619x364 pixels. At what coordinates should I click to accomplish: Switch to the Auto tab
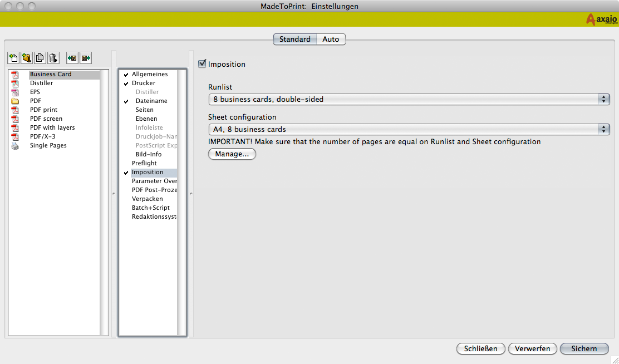(331, 39)
